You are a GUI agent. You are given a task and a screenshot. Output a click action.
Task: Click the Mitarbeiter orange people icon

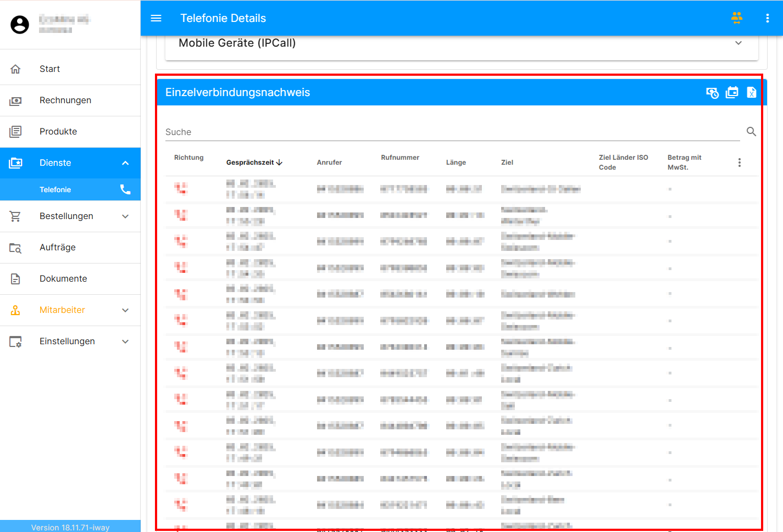(x=15, y=310)
